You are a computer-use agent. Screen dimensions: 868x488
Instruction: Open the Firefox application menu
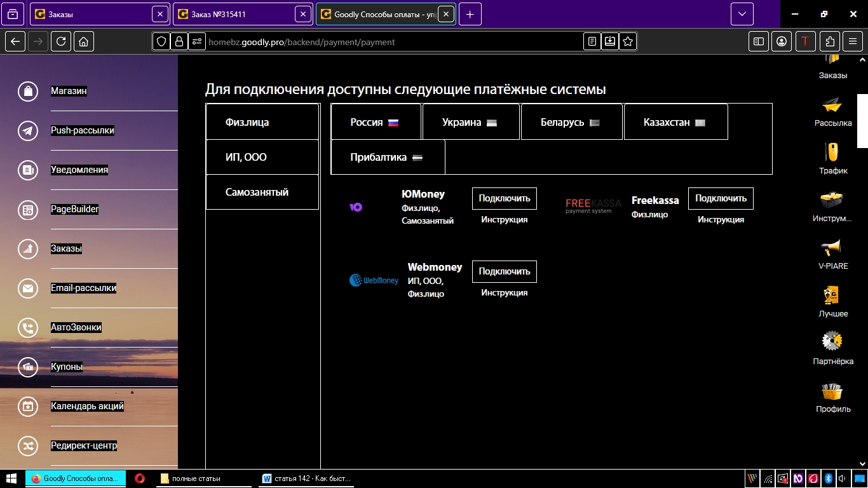click(852, 41)
